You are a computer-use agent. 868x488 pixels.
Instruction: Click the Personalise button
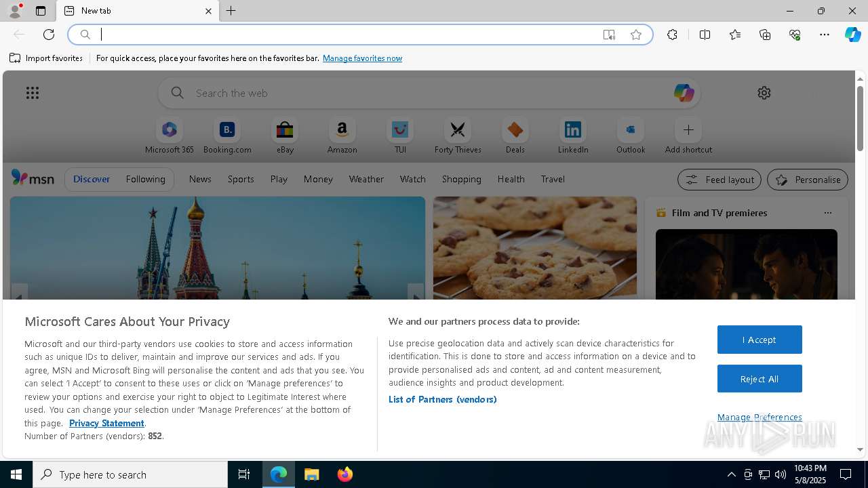(x=808, y=180)
